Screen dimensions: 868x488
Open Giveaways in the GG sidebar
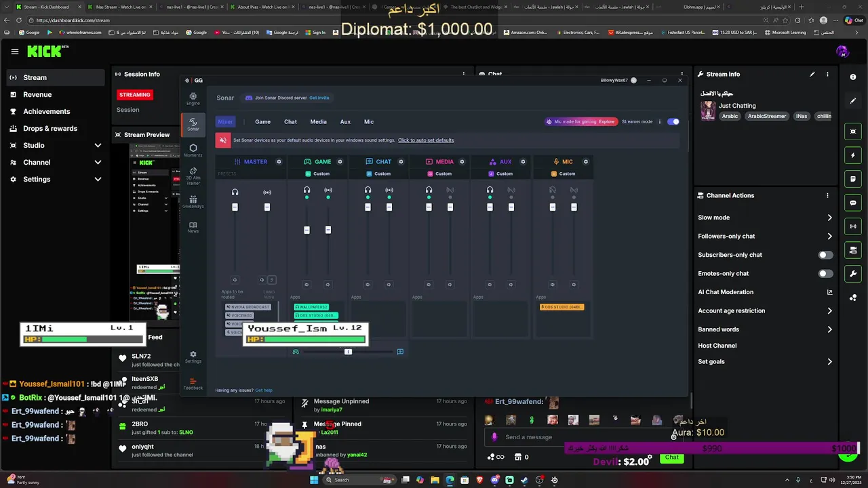(x=193, y=202)
